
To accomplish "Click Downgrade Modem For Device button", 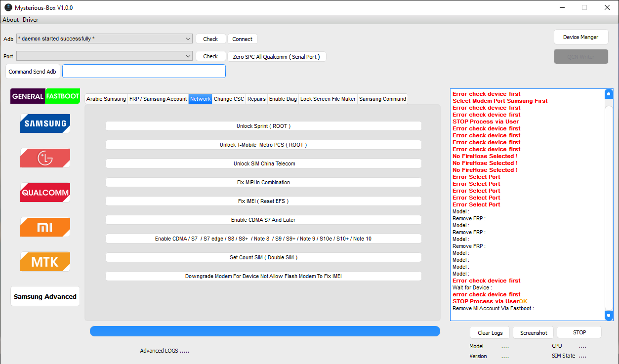I will pyautogui.click(x=263, y=276).
